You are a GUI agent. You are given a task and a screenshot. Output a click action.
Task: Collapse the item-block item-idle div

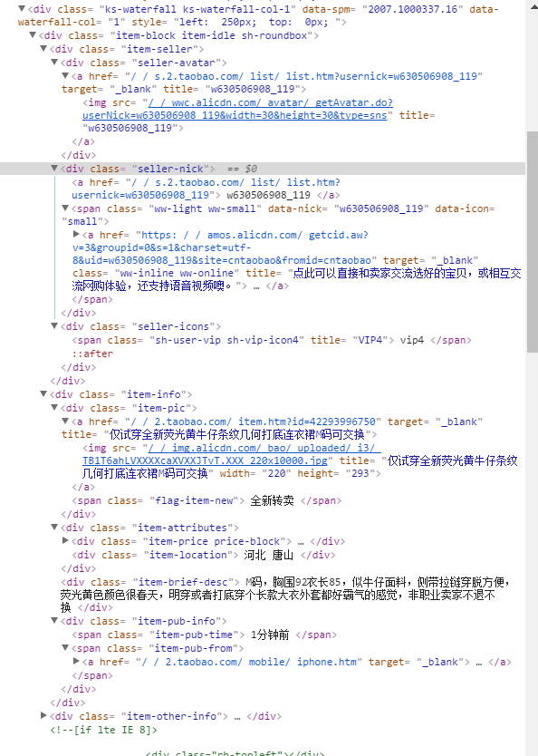(x=33, y=35)
